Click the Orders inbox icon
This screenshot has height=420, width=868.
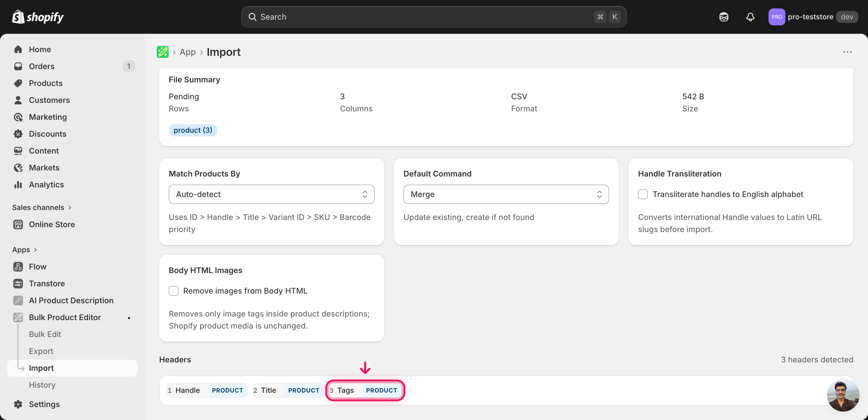click(x=18, y=66)
